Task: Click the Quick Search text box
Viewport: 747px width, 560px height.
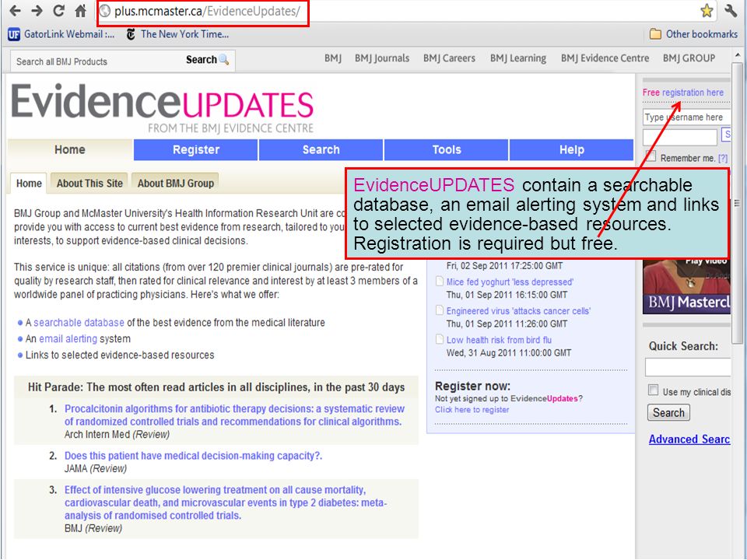Action: click(x=688, y=367)
